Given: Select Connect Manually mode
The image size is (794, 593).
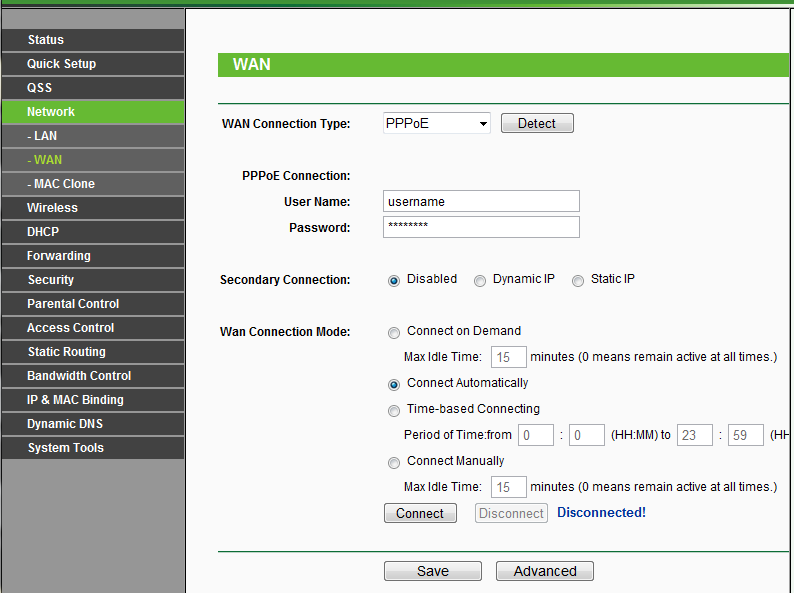Looking at the screenshot, I should pyautogui.click(x=393, y=463).
